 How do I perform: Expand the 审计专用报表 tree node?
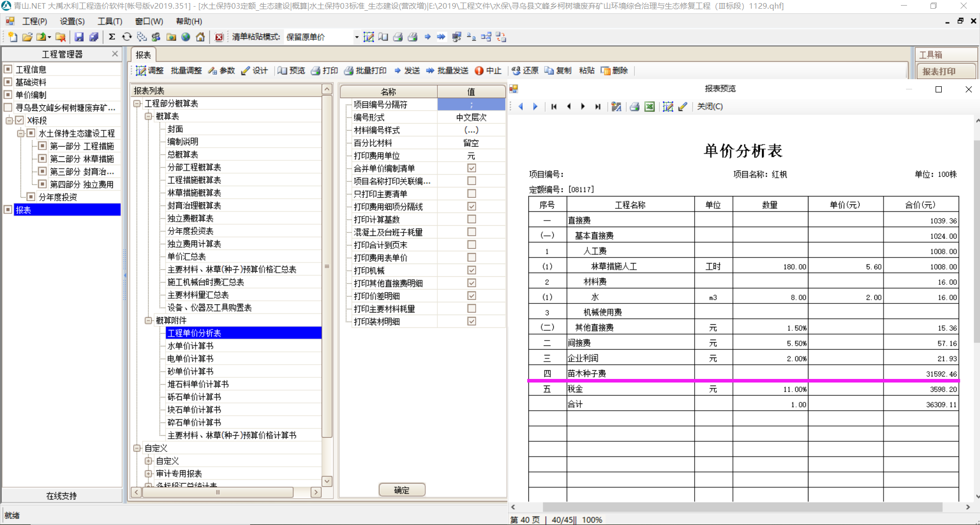[x=149, y=473]
